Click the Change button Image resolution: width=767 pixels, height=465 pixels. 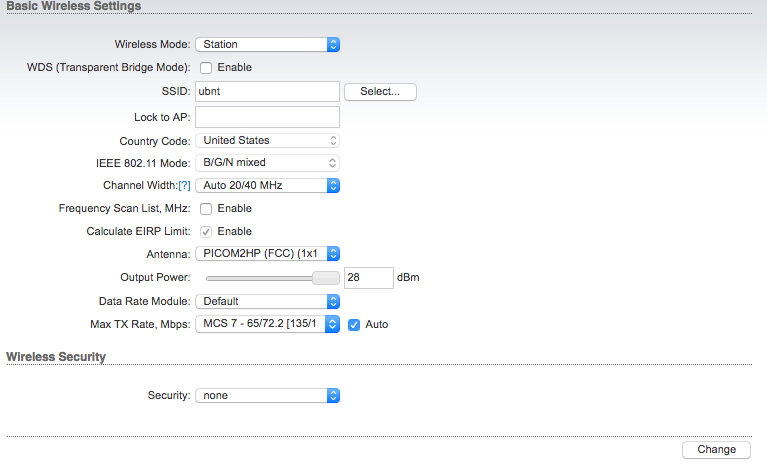click(716, 449)
